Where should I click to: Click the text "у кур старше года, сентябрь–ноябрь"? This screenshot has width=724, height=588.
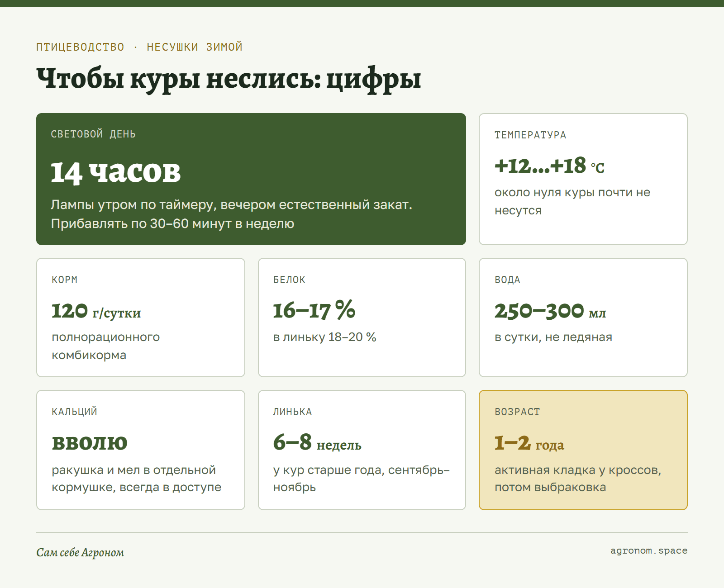362,479
